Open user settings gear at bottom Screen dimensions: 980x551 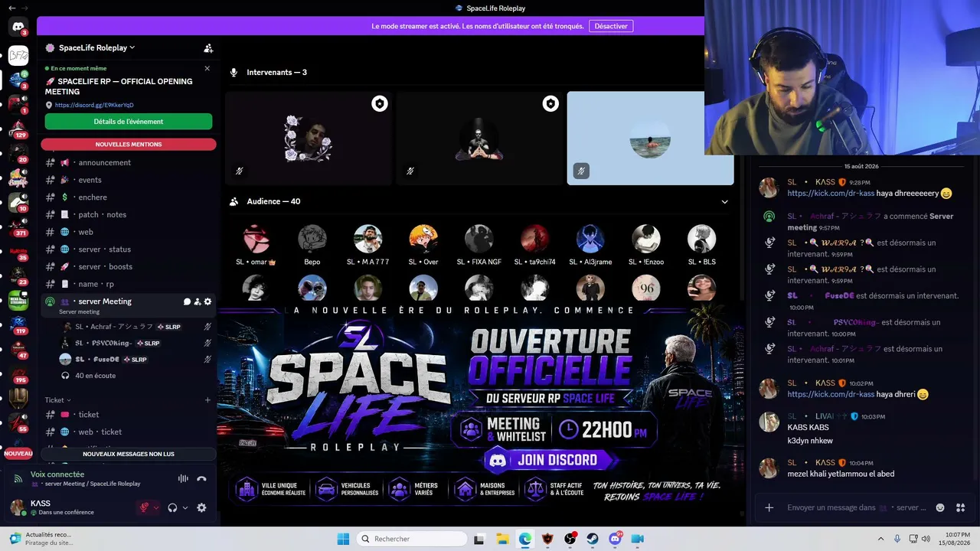pos(201,507)
